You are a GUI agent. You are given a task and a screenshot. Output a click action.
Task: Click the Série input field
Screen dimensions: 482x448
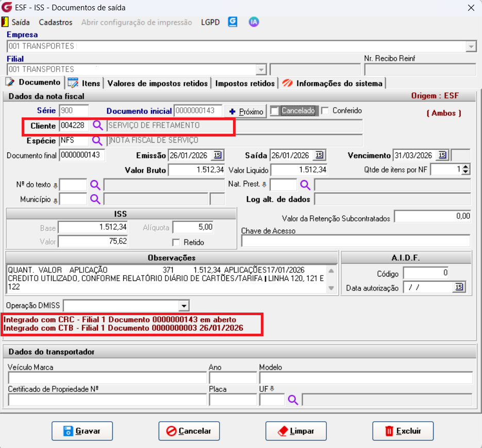pyautogui.click(x=74, y=111)
